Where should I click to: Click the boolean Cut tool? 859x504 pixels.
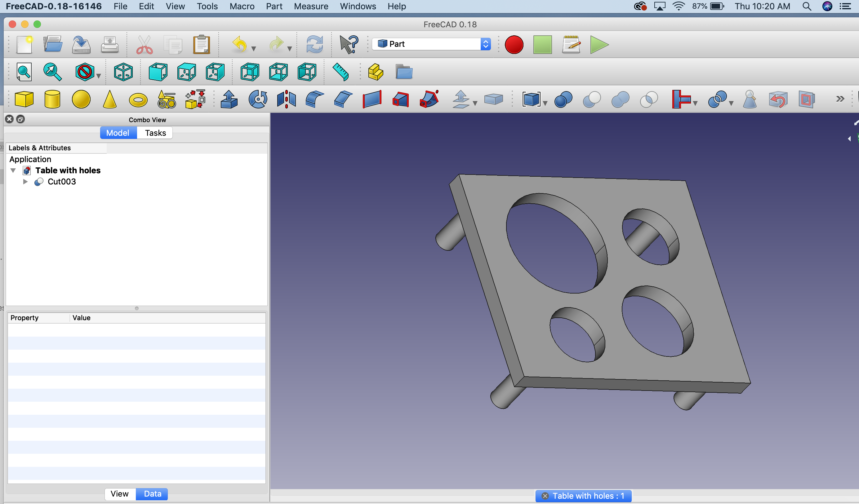(592, 99)
